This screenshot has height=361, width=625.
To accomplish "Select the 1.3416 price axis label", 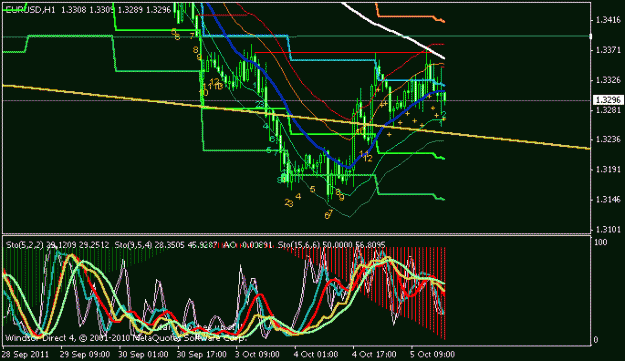I will point(608,20).
